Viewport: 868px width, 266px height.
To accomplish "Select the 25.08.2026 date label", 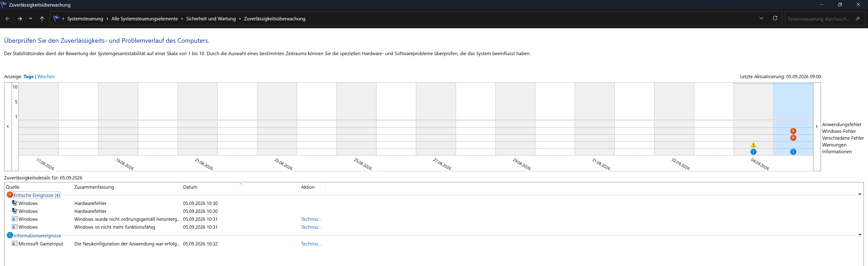I will (x=363, y=164).
